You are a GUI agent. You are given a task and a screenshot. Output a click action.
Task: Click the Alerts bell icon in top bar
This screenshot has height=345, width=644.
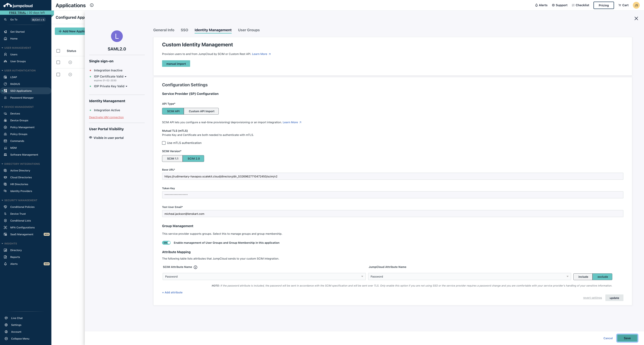tap(536, 5)
